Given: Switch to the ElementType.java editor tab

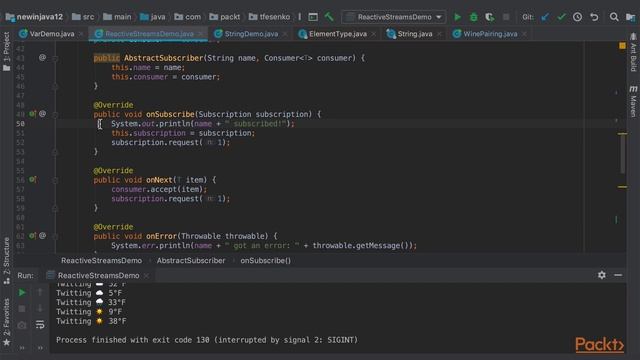Looking at the screenshot, I should click(338, 34).
